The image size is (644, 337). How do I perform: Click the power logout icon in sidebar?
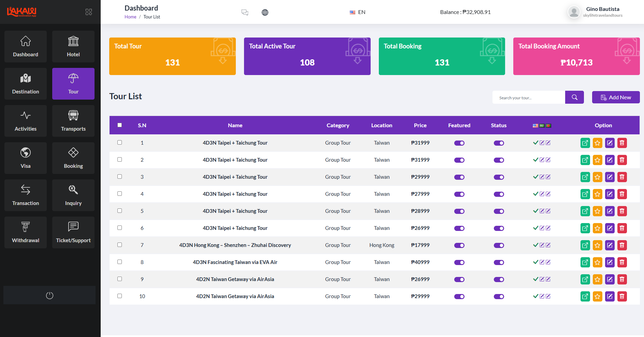49,295
